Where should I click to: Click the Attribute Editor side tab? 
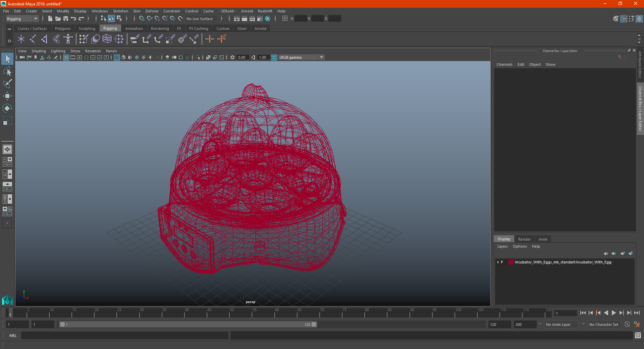640,65
